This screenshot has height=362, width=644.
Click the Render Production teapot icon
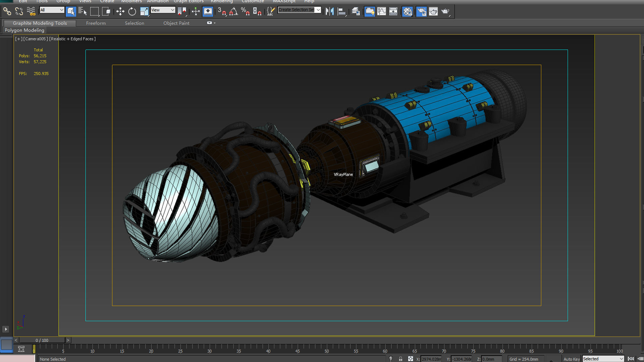[445, 12]
